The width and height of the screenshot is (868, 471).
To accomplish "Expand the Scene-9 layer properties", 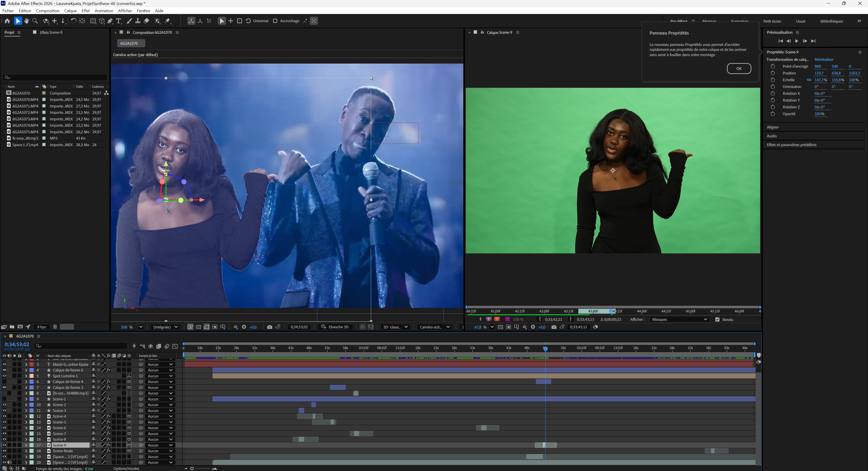I will (26, 445).
